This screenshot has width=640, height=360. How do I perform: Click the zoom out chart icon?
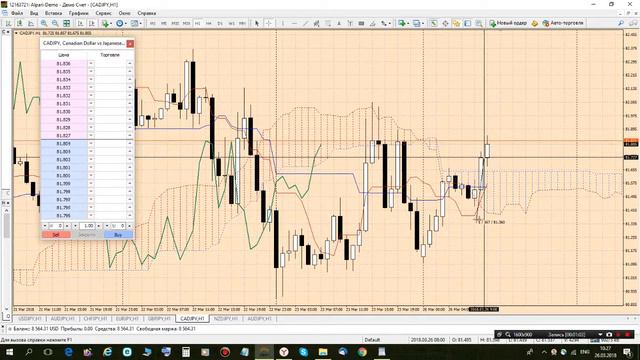(55, 23)
